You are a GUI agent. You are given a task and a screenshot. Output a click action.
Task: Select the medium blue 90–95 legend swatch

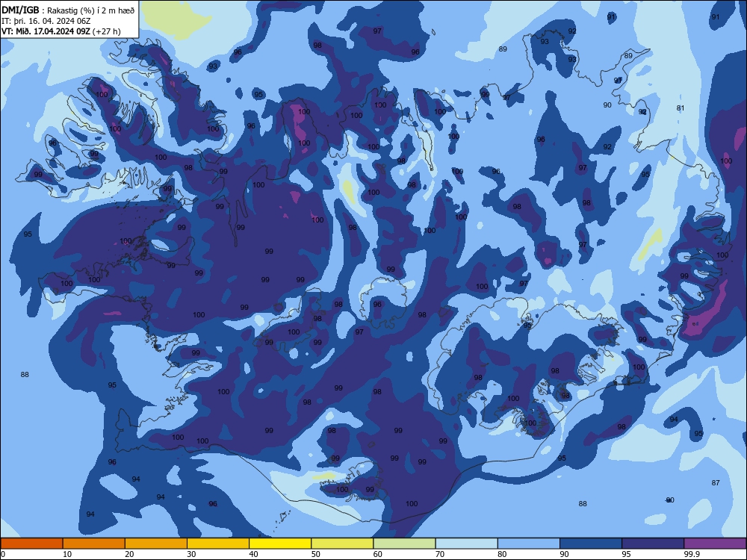[591, 544]
